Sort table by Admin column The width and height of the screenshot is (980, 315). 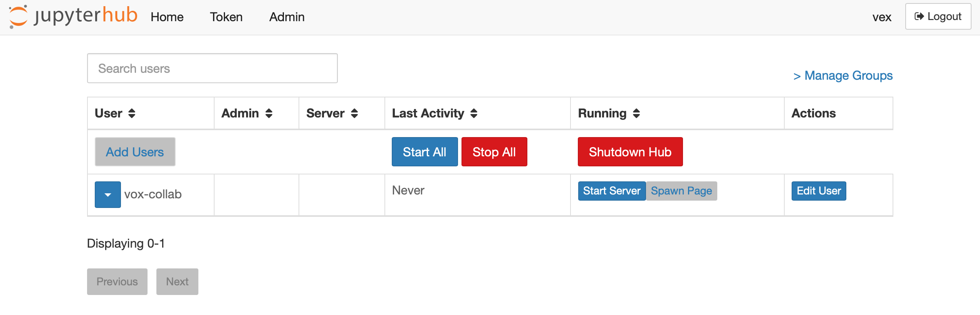(269, 113)
